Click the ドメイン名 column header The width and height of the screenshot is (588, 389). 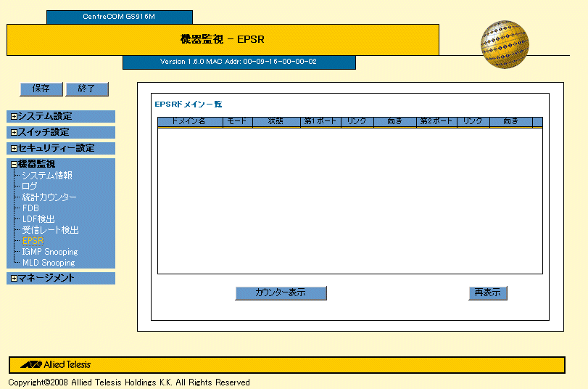pos(190,122)
